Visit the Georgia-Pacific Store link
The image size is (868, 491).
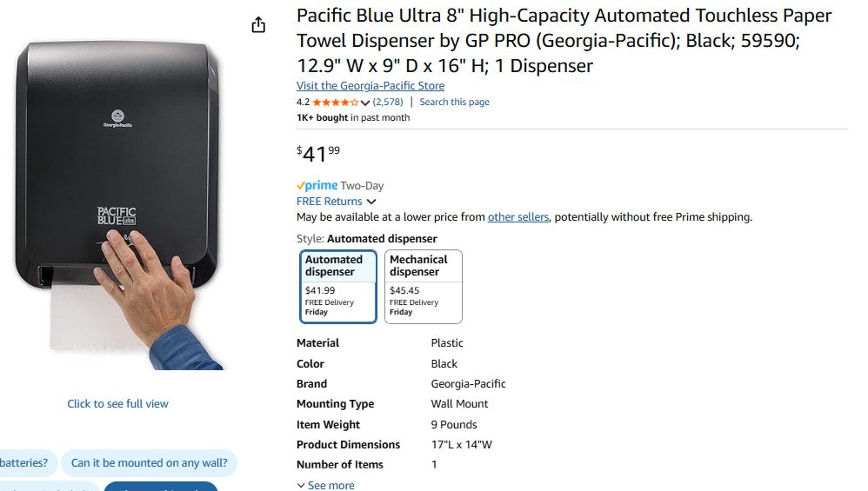370,86
